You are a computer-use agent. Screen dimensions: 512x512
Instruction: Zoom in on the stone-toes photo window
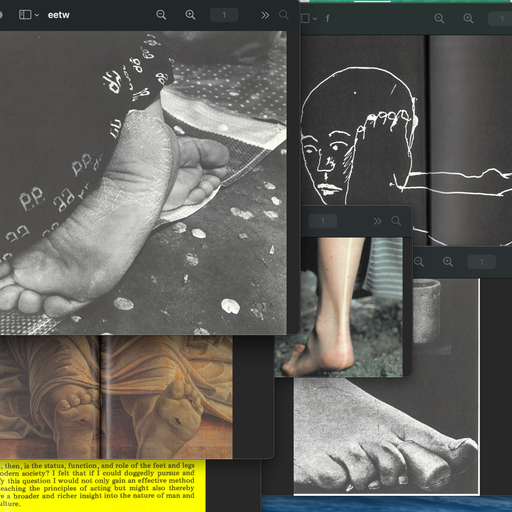[x=448, y=262]
